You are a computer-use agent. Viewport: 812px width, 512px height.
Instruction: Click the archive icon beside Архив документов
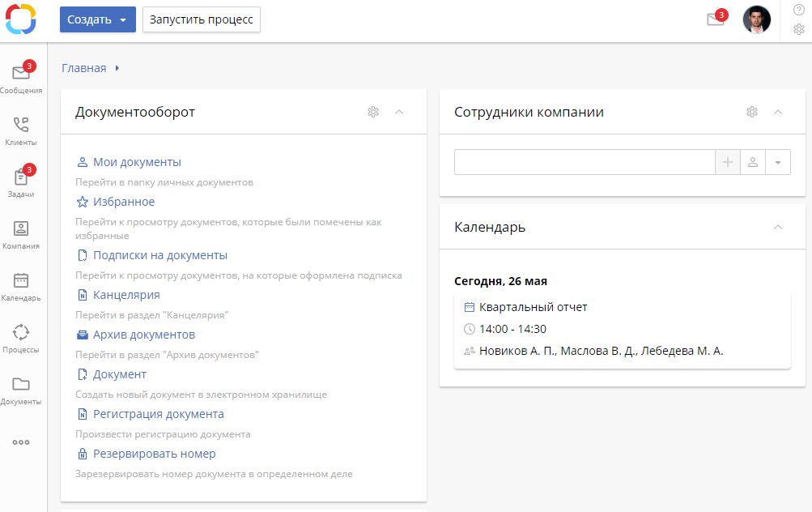[82, 335]
